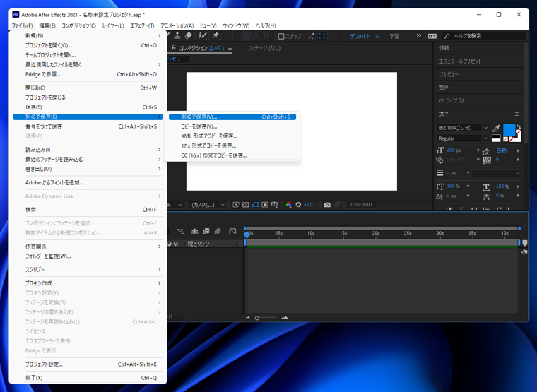The height and width of the screenshot is (392, 537).
Task: Toggle the motion blur icon
Action: point(218,232)
